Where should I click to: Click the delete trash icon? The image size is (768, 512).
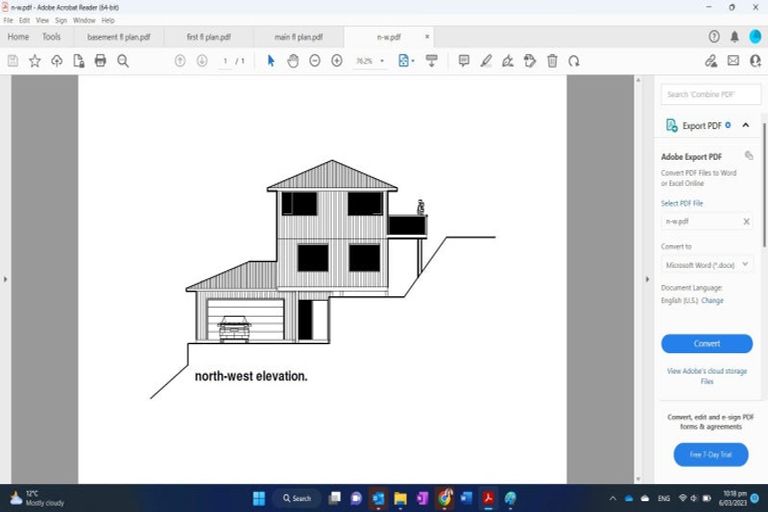coord(552,61)
